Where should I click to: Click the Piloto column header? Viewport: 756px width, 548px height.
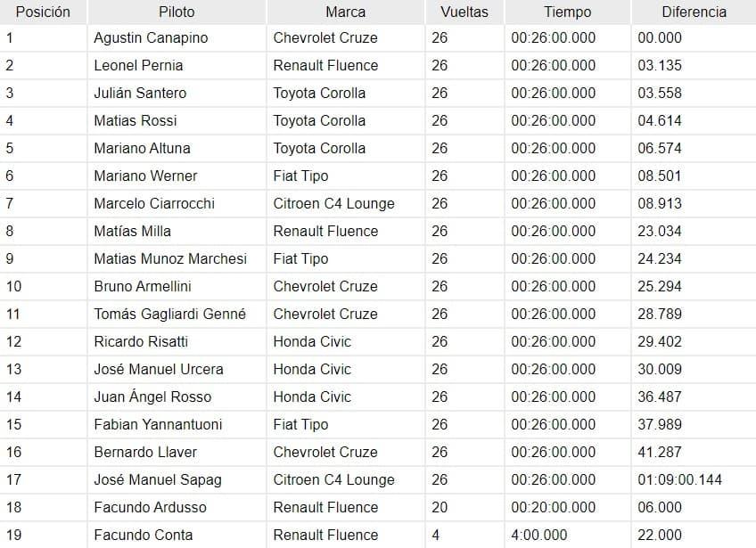[177, 12]
